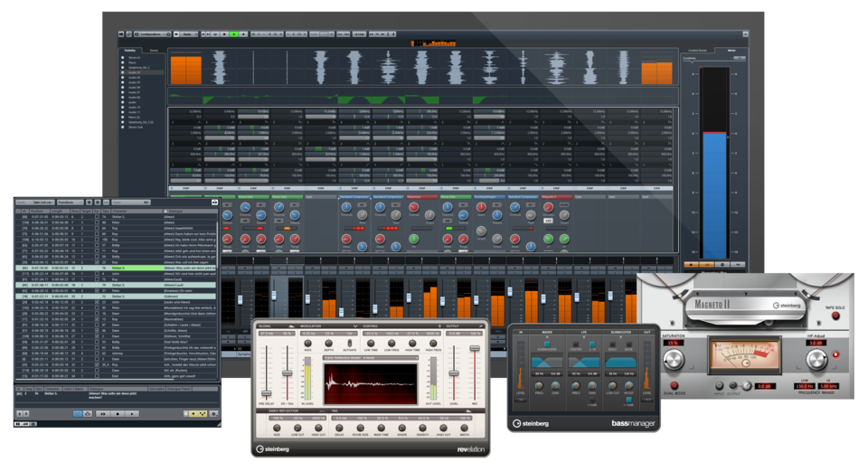Toggle the Center button in Bassmanager LFE

[576, 345]
